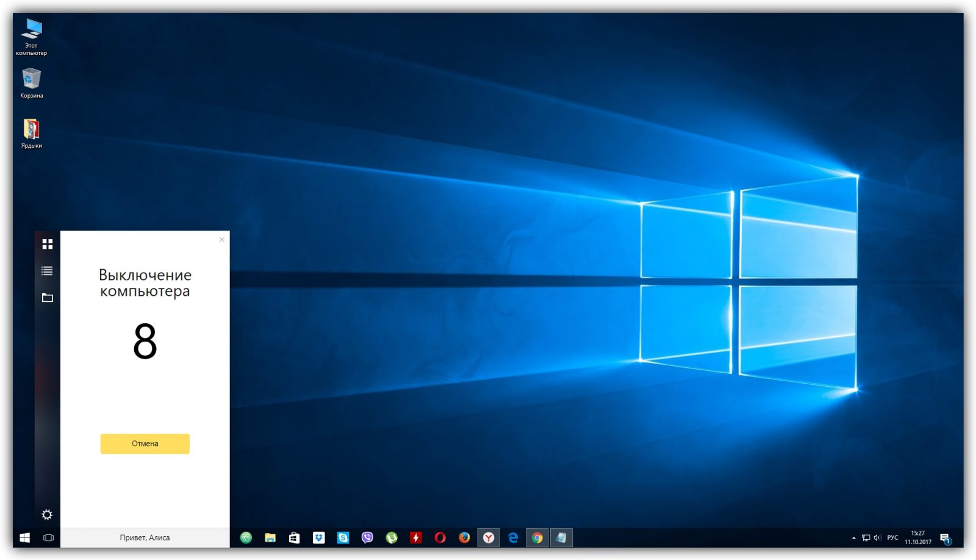Open Alice settings gear icon

point(47,515)
